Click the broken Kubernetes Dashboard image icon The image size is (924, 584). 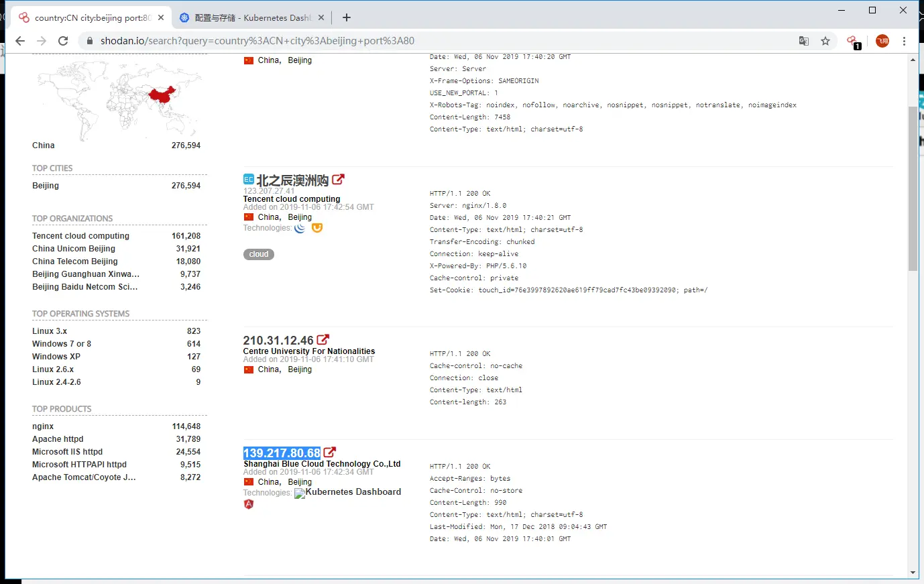click(x=300, y=493)
